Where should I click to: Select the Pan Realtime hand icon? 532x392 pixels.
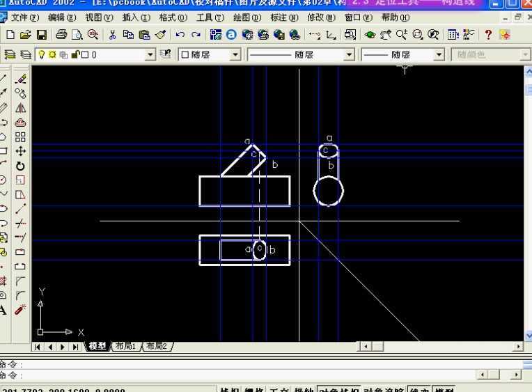386,35
